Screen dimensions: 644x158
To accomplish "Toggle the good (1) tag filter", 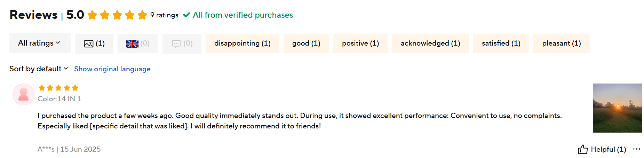I will 306,44.
